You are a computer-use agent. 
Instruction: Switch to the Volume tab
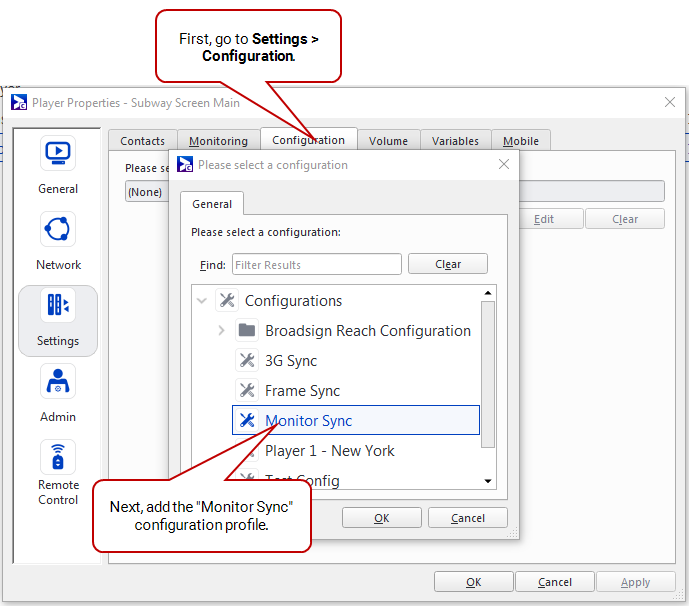(388, 141)
